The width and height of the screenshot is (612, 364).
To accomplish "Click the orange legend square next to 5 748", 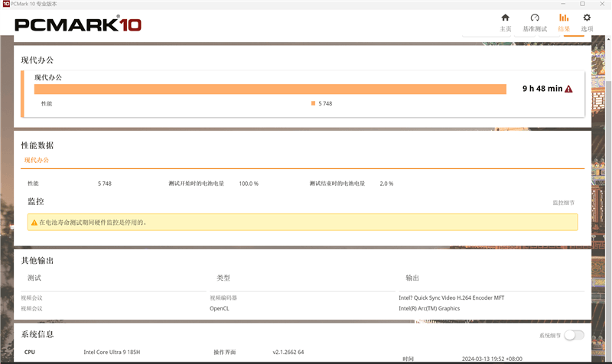I will click(313, 103).
